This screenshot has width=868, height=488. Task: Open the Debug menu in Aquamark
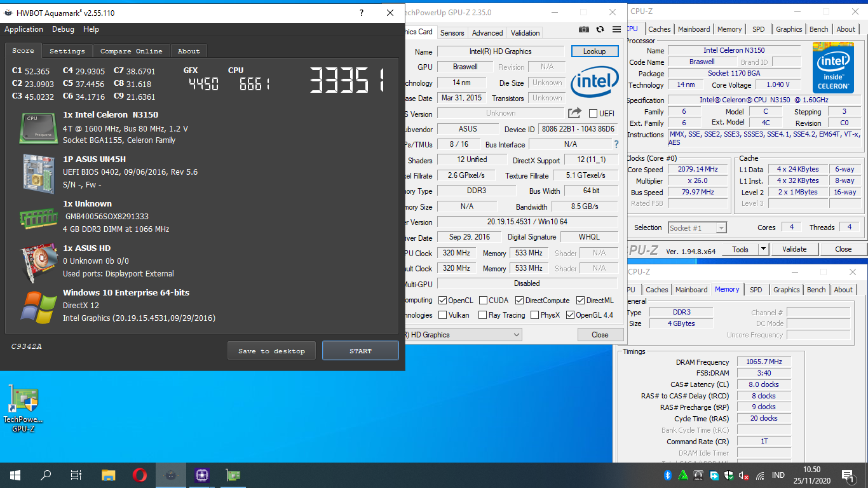(x=63, y=29)
